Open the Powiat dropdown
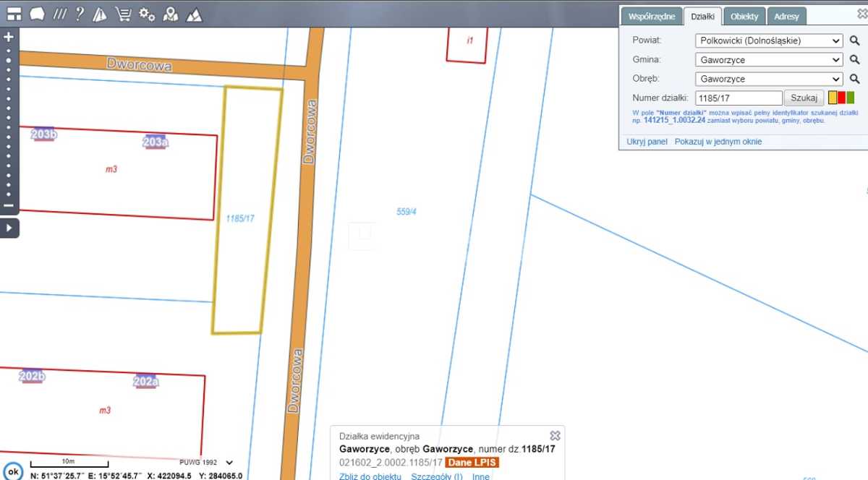Viewport: 868px width, 480px height. pos(768,41)
